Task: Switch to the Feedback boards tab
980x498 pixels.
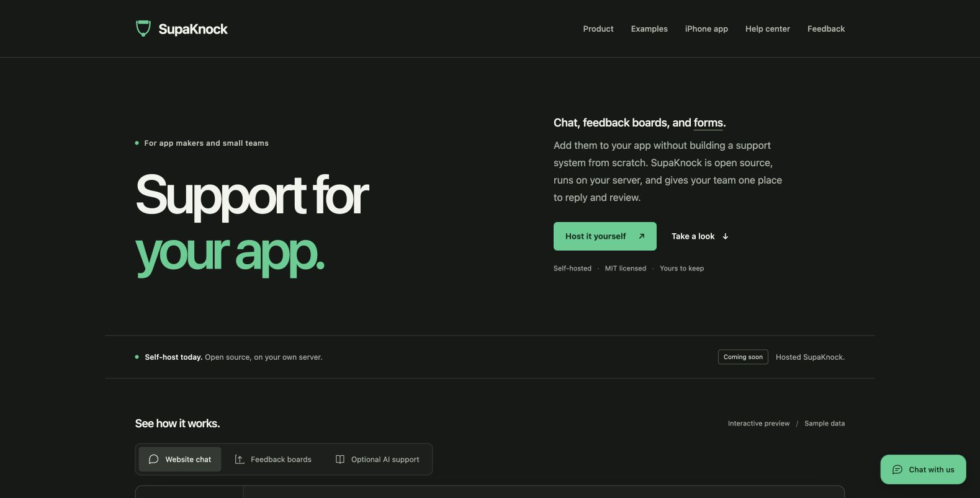Action: coord(273,460)
